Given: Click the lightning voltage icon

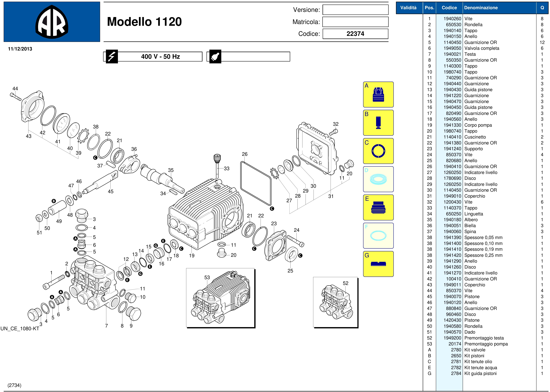Looking at the screenshot, I should (x=112, y=57).
